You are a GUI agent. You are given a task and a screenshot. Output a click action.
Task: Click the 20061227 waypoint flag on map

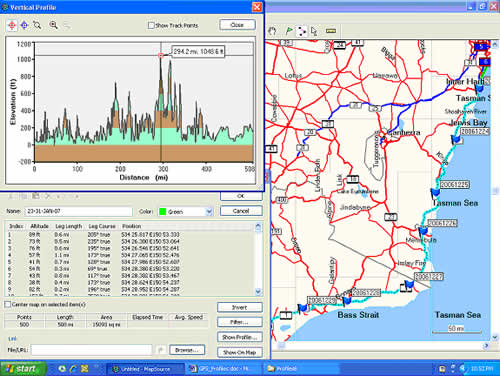point(409,285)
